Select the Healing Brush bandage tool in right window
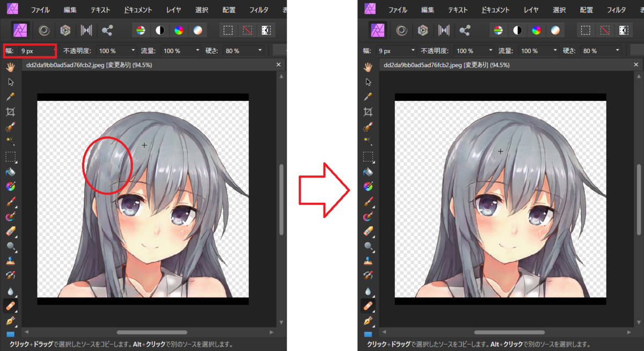This screenshot has width=644, height=351. point(368,306)
